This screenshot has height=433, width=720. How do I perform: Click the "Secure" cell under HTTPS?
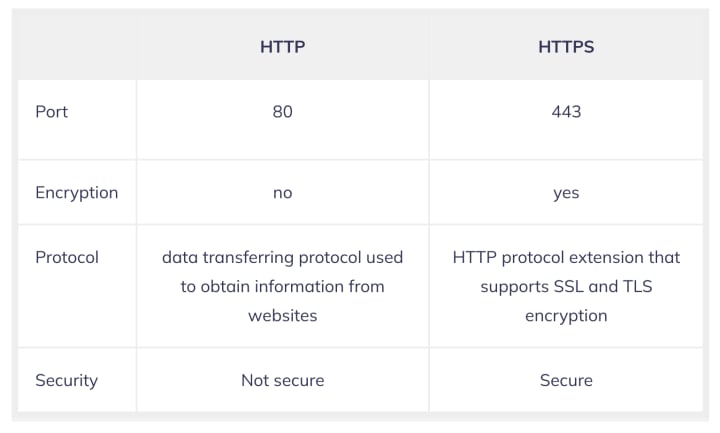566,380
